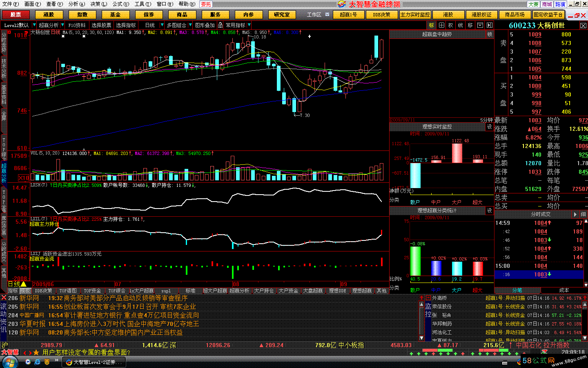Toggle the padlock icon after 图形叠加
Screen dimensions: 588x368
coord(220,25)
